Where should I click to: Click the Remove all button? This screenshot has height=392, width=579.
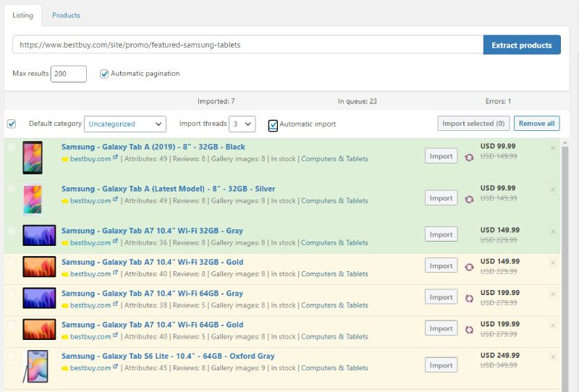pyautogui.click(x=536, y=124)
